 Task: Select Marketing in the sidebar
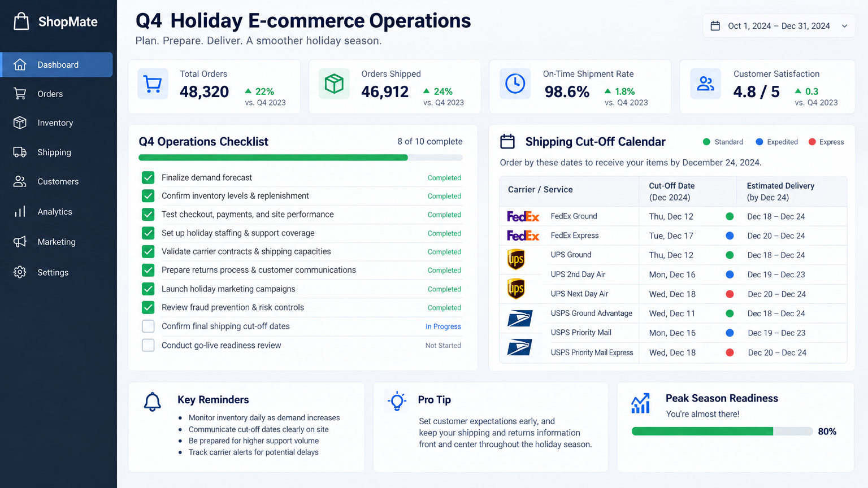tap(57, 242)
